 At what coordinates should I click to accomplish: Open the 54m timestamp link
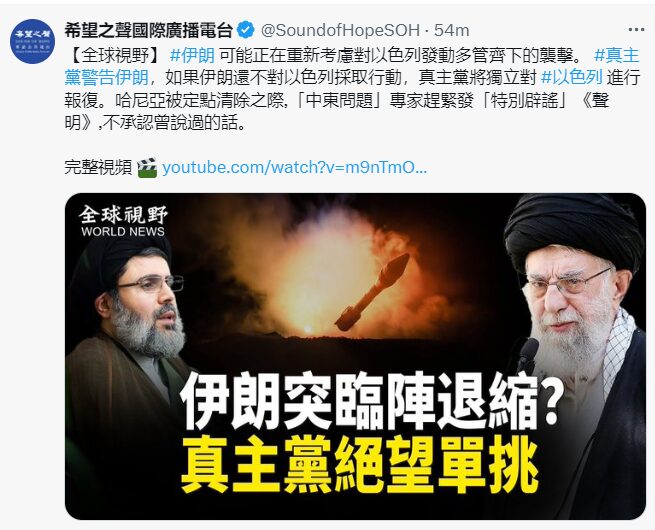pyautogui.click(x=452, y=30)
